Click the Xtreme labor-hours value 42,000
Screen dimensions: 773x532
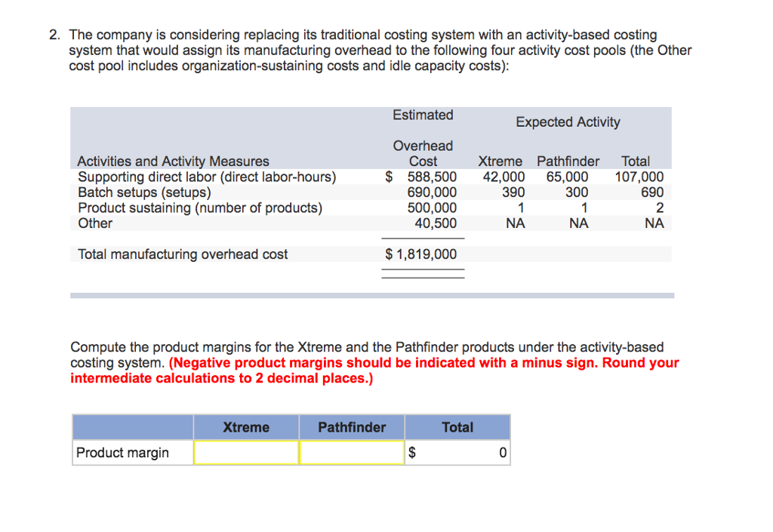coord(504,177)
